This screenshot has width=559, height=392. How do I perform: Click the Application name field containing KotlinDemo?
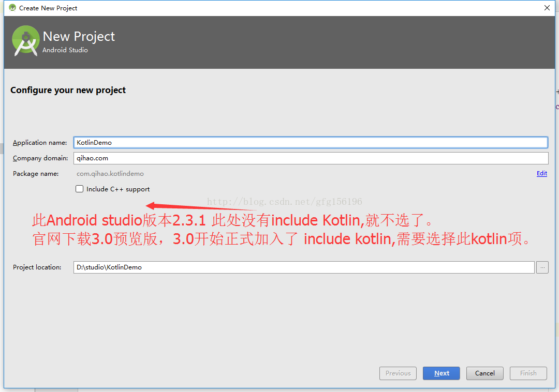coord(311,142)
